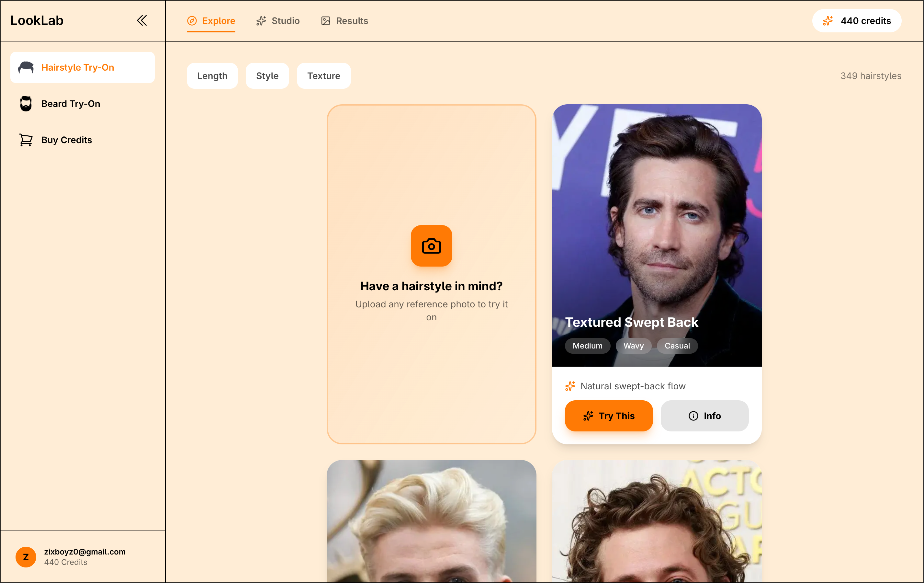Select the Hairstyle Try-On hair icon
The width and height of the screenshot is (924, 583).
point(26,67)
